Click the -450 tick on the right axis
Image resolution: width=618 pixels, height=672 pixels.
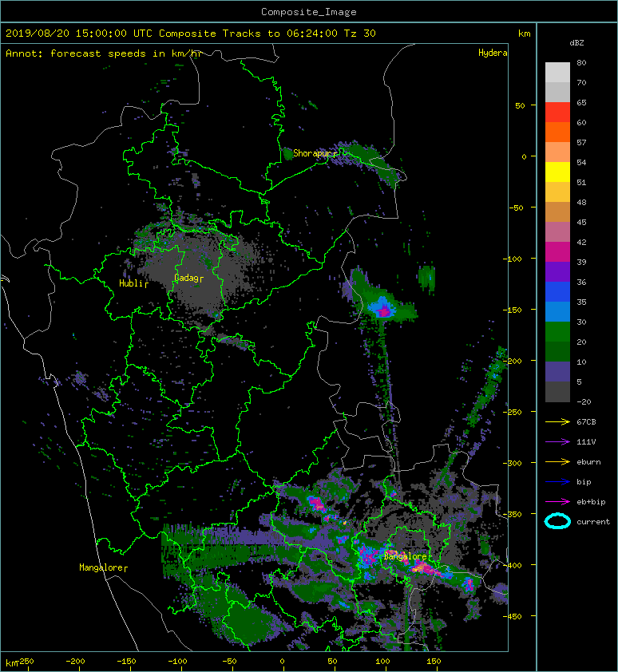513,616
